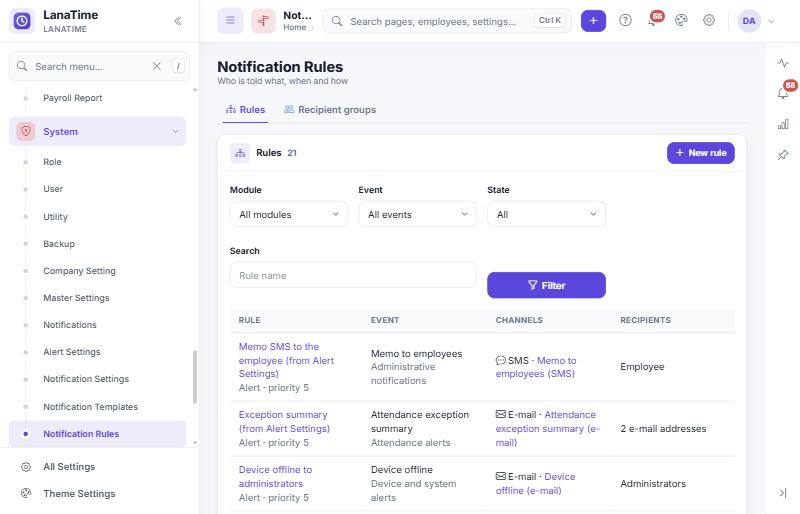Click the Rules hierarchy icon in card header
Image resolution: width=800 pixels, height=514 pixels.
coord(240,153)
